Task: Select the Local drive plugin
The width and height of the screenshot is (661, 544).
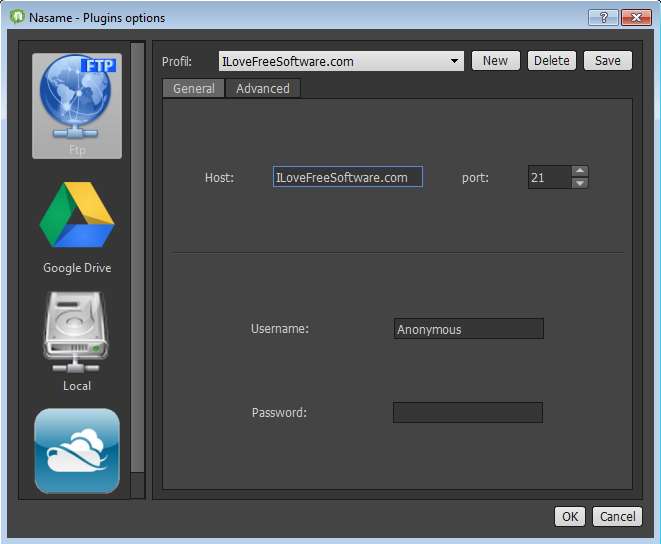Action: 77,342
